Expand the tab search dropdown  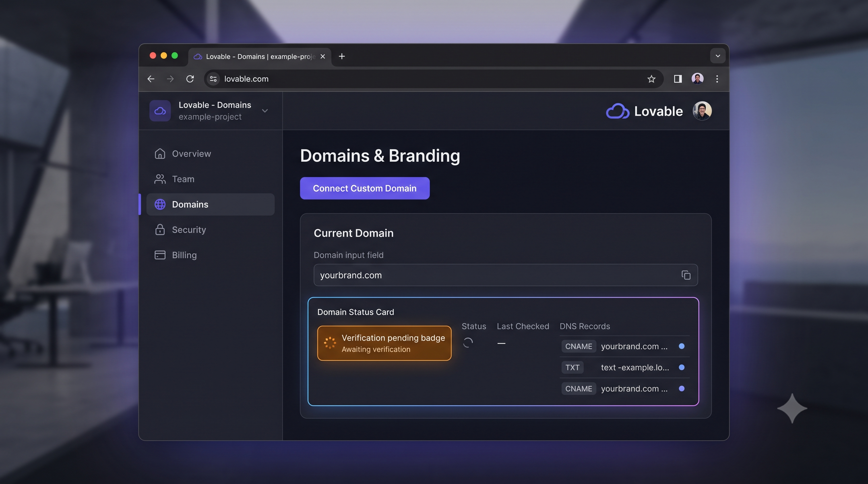[x=718, y=56]
